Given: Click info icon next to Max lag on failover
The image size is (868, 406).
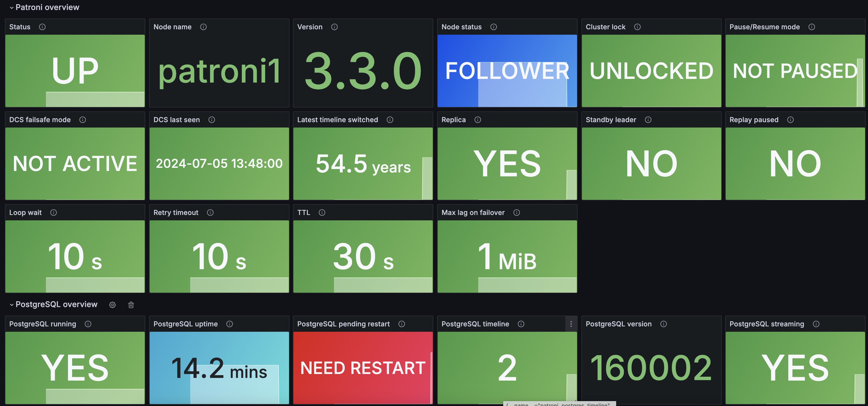Looking at the screenshot, I should [x=516, y=213].
